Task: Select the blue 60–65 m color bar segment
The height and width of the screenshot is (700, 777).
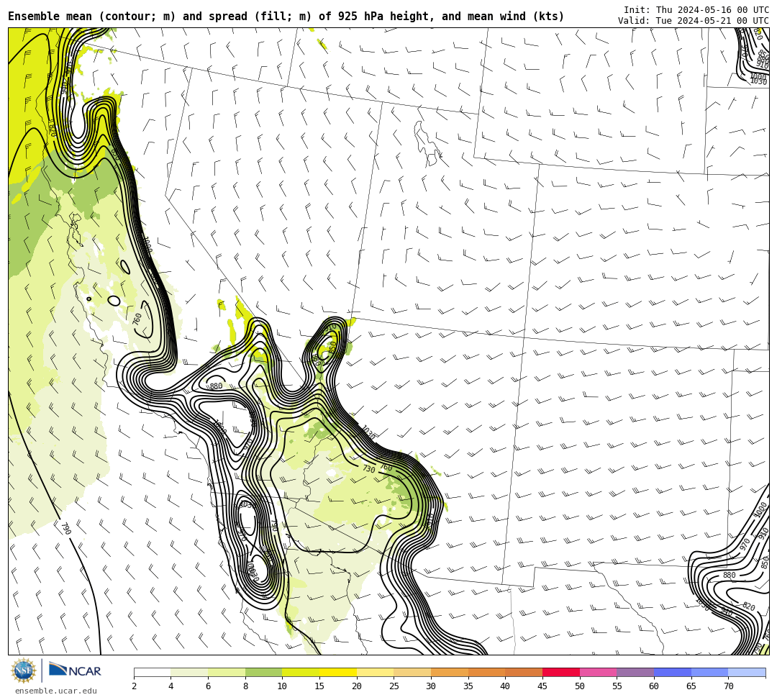Action: pos(673,672)
